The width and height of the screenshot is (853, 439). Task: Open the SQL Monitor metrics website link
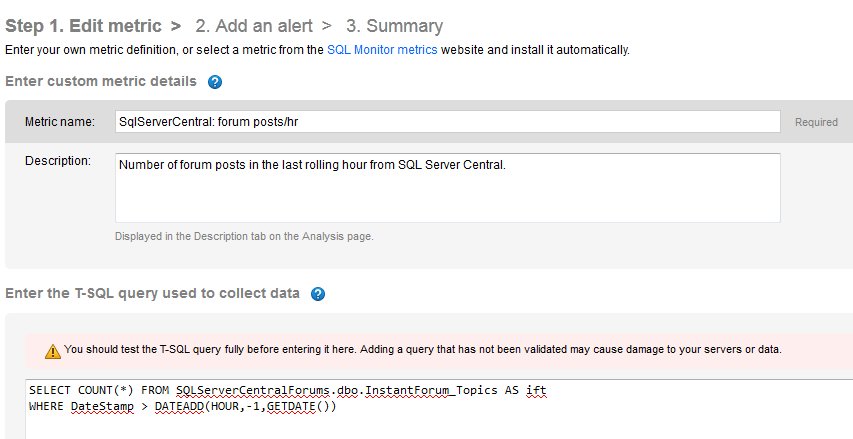coord(382,49)
